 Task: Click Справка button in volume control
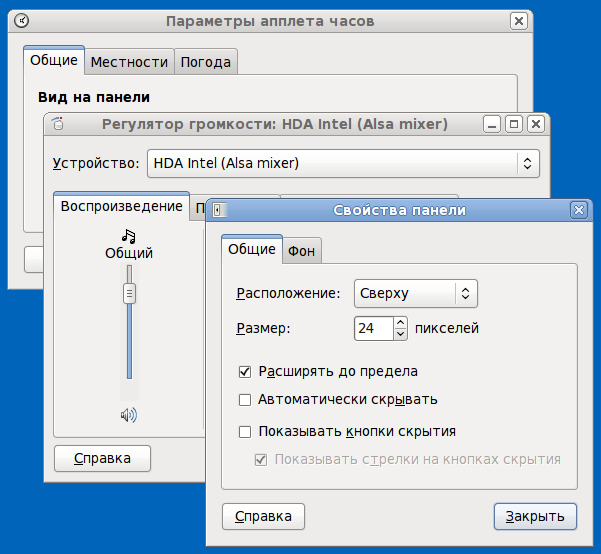coord(102,458)
